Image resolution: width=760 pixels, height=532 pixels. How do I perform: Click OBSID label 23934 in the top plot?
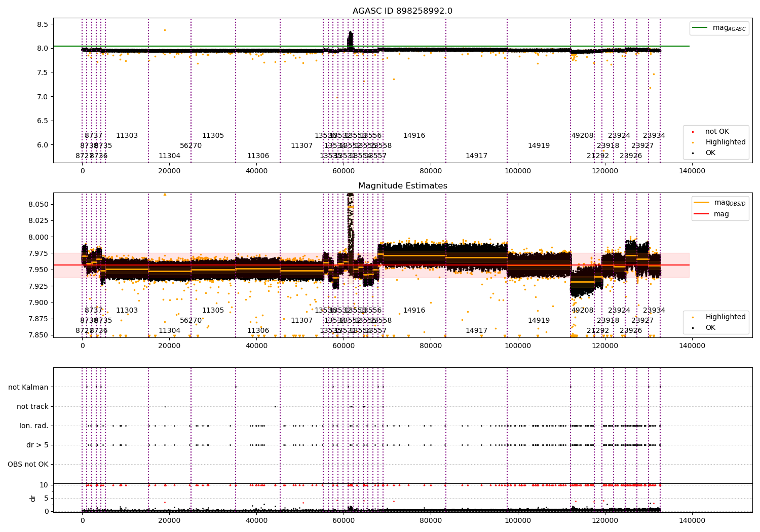pos(654,136)
